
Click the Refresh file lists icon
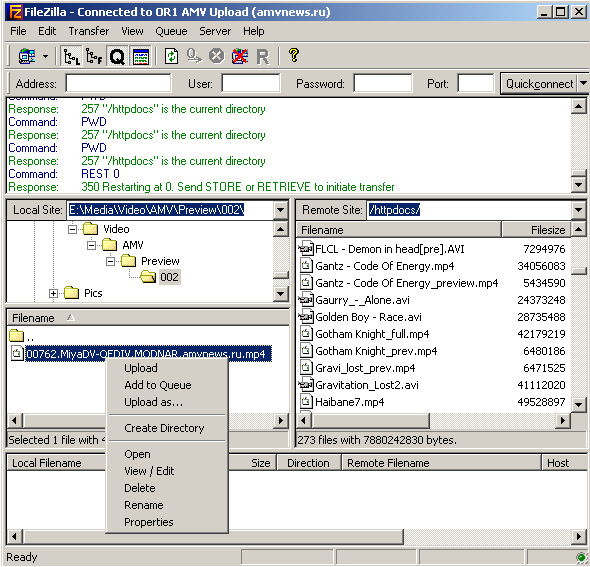click(x=172, y=56)
